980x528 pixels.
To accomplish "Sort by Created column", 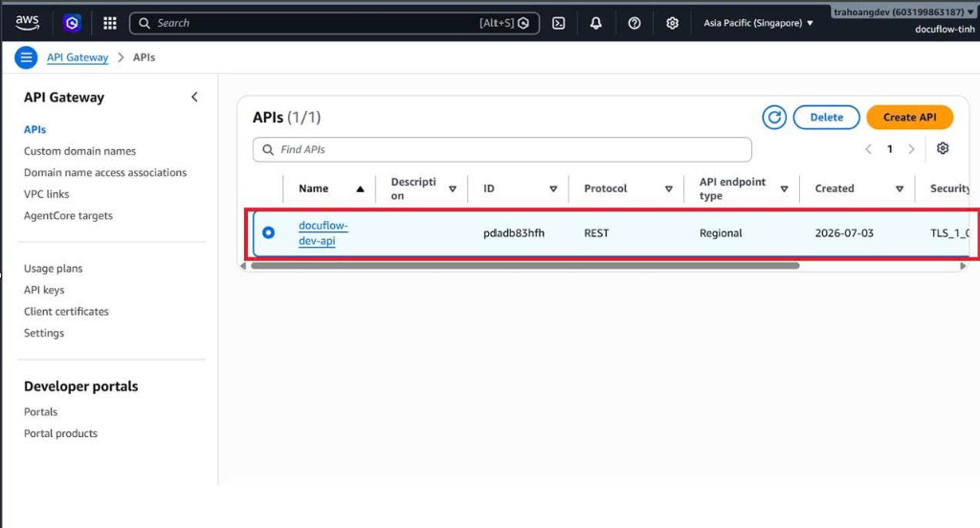I will 900,188.
